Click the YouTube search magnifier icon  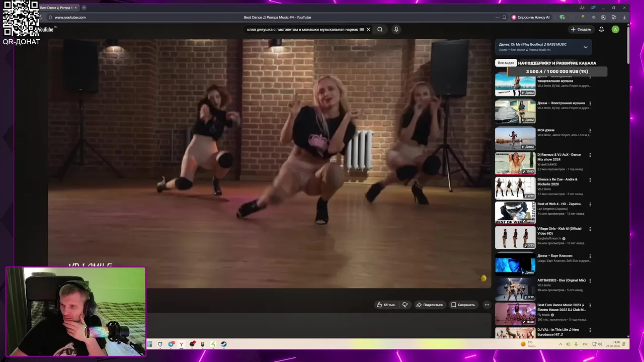coord(380,29)
